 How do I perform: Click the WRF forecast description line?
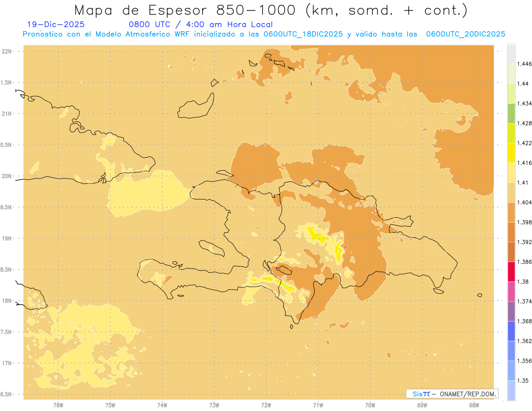(264, 34)
